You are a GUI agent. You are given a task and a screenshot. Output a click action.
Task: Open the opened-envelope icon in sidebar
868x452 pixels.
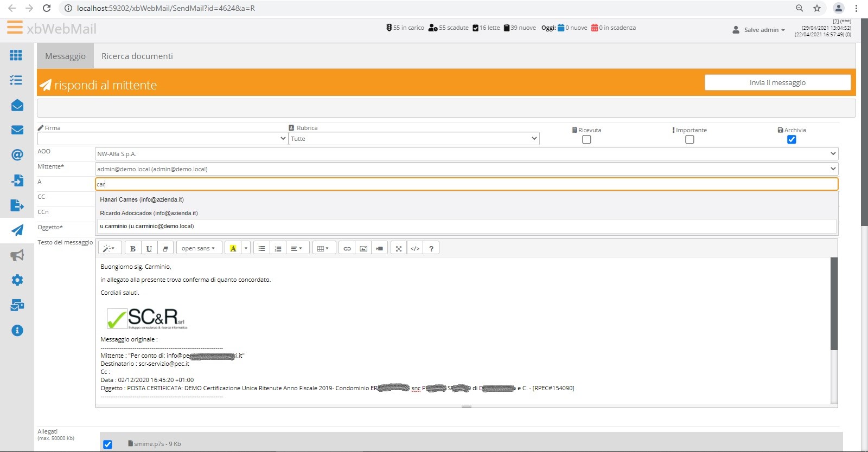coord(17,105)
